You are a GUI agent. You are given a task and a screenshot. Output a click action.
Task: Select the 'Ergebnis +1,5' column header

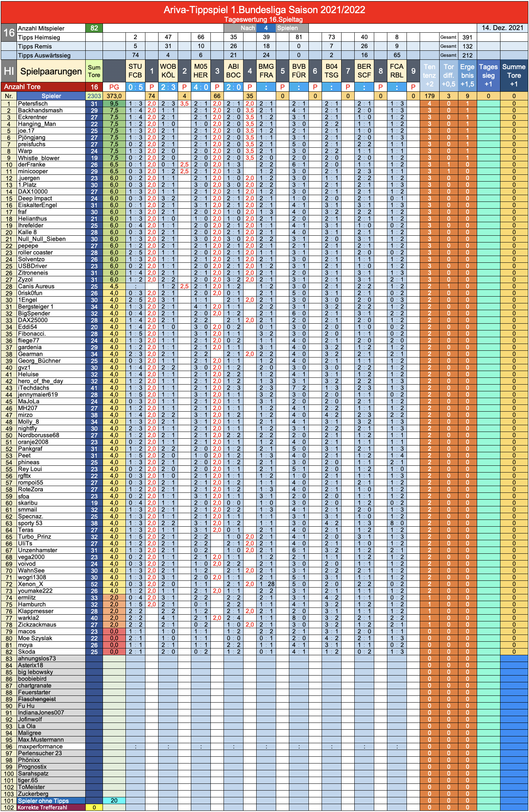point(467,76)
